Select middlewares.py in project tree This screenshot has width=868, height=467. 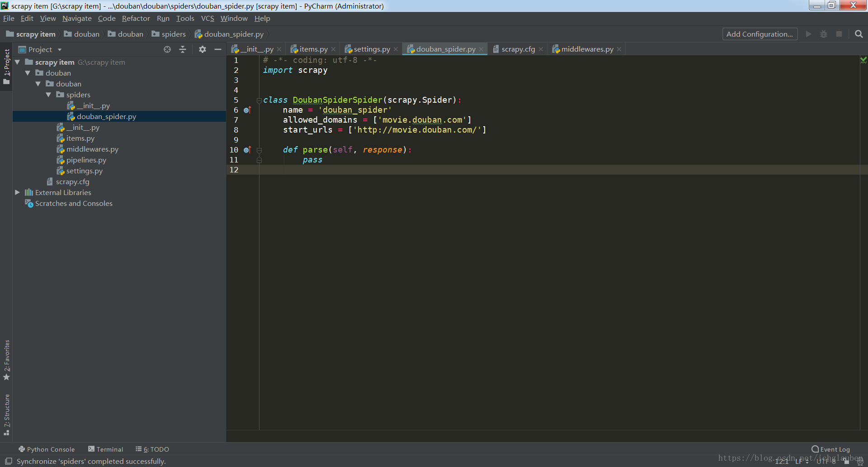point(119,149)
